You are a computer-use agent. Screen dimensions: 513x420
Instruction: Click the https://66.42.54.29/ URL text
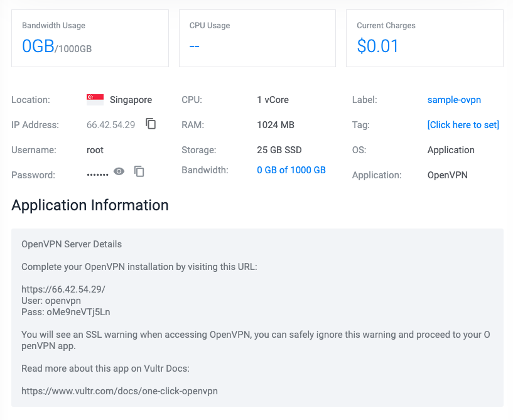(x=63, y=289)
